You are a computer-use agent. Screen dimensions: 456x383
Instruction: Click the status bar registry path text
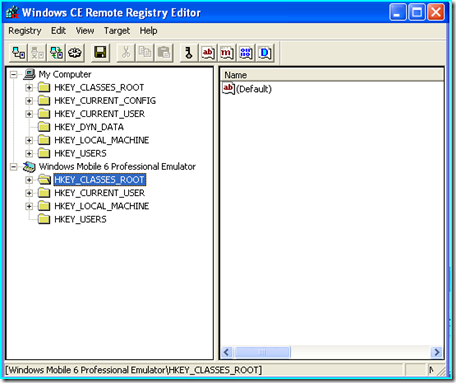pyautogui.click(x=134, y=370)
